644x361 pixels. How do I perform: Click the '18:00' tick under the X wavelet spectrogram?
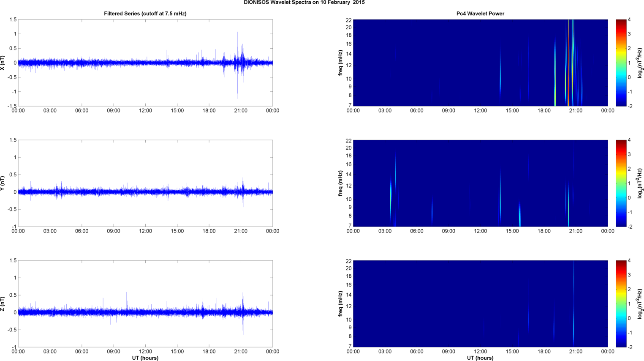(544, 111)
